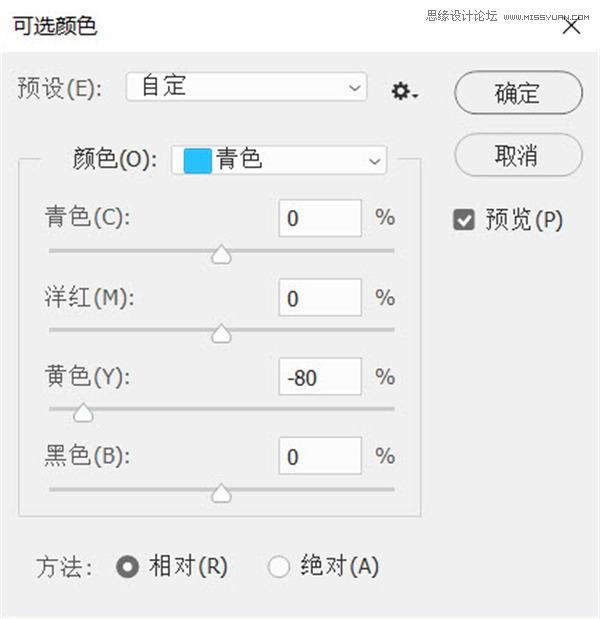600x619 pixels.
Task: Click the 取消 button
Action: [x=518, y=155]
